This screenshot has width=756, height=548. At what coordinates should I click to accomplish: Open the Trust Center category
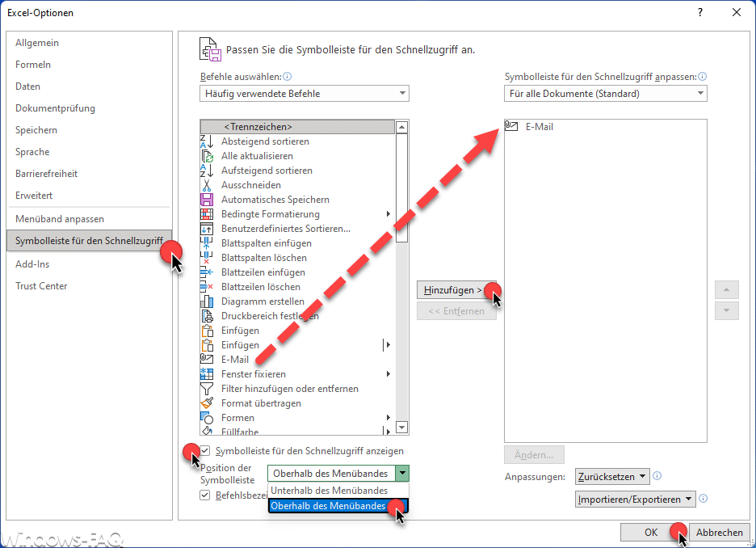click(x=89, y=285)
